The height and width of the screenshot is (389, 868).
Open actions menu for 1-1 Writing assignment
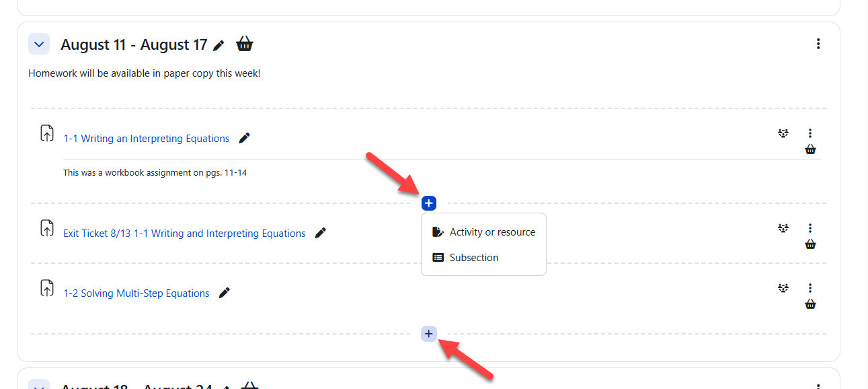click(810, 133)
